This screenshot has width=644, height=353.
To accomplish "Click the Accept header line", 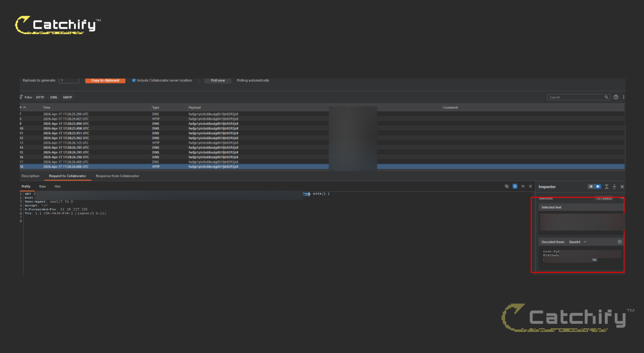I will tap(36, 205).
